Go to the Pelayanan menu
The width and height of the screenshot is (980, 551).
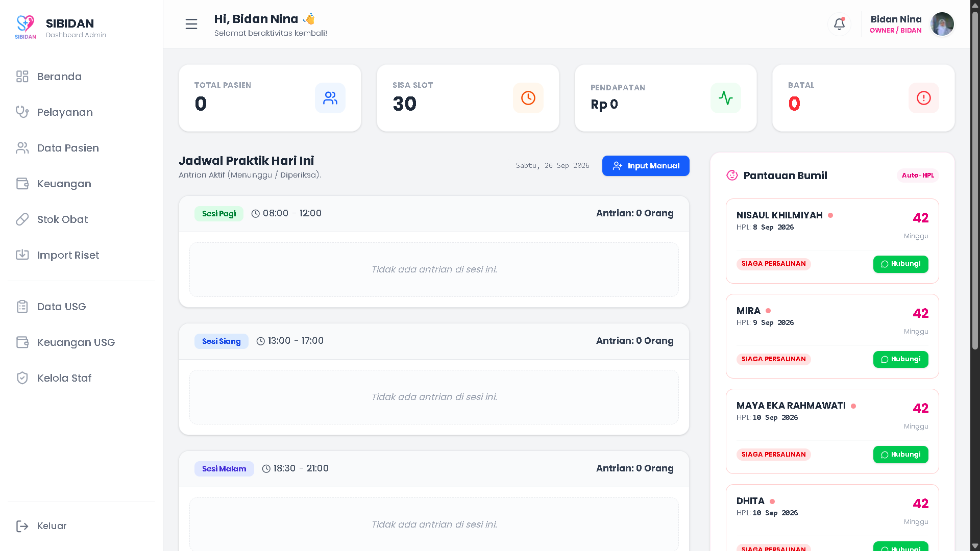pos(82,112)
